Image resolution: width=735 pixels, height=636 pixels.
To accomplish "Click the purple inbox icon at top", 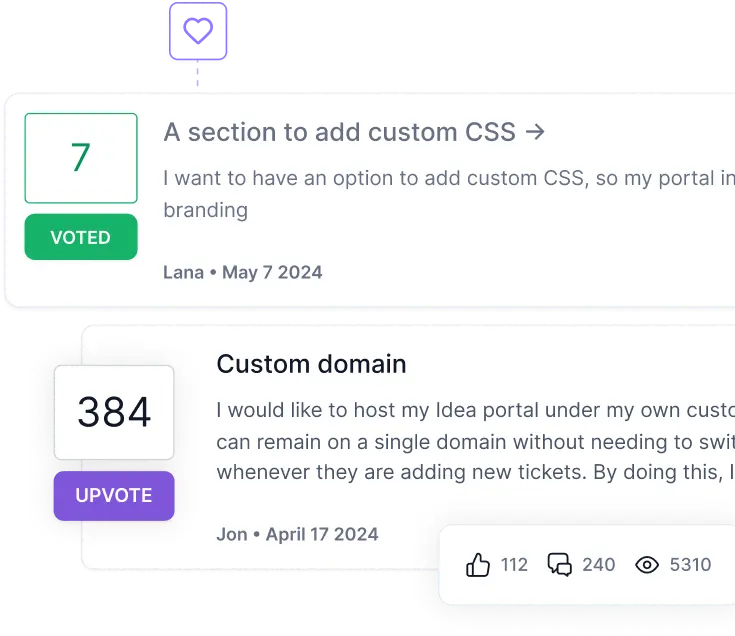I will [197, 33].
